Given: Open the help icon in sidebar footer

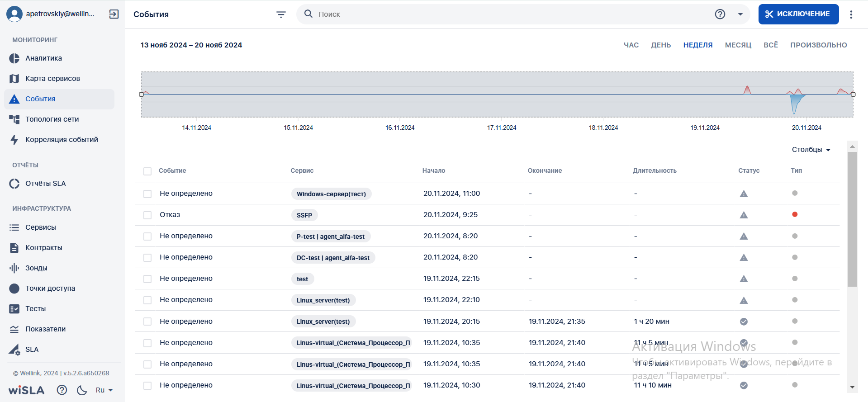Looking at the screenshot, I should point(62,390).
